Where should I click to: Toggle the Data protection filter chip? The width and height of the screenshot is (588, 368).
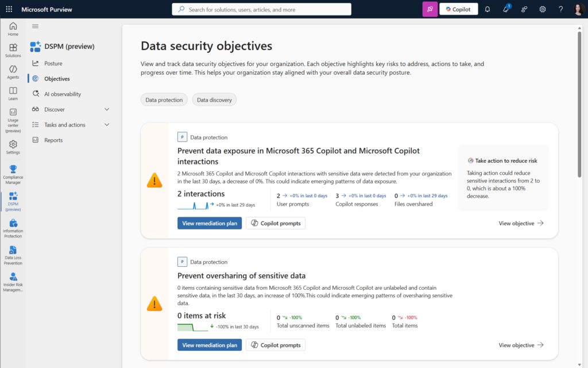pos(164,100)
